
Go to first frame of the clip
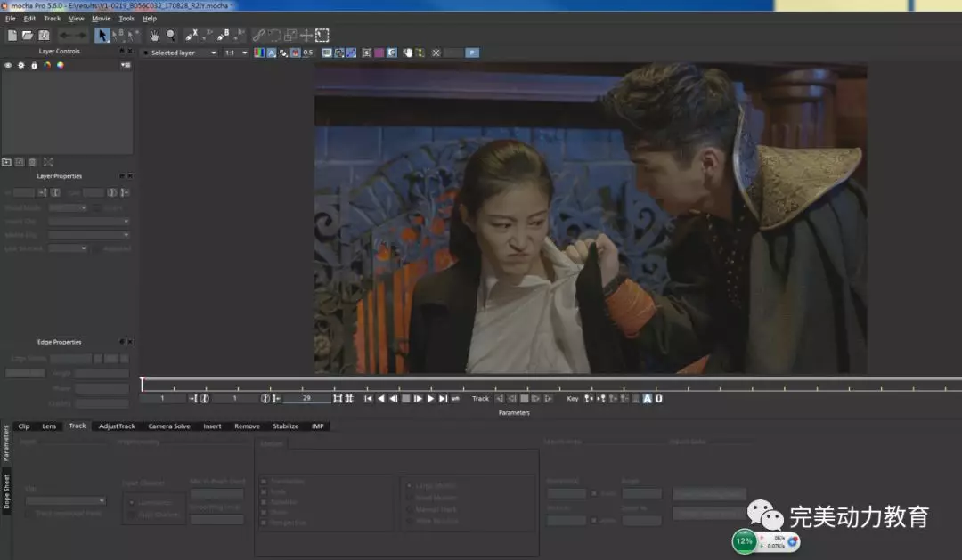[x=368, y=399]
